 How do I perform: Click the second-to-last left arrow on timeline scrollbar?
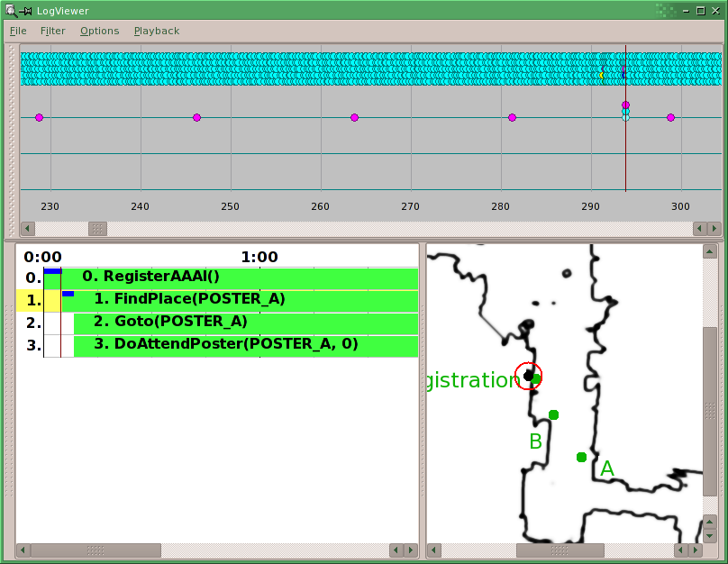coord(700,228)
